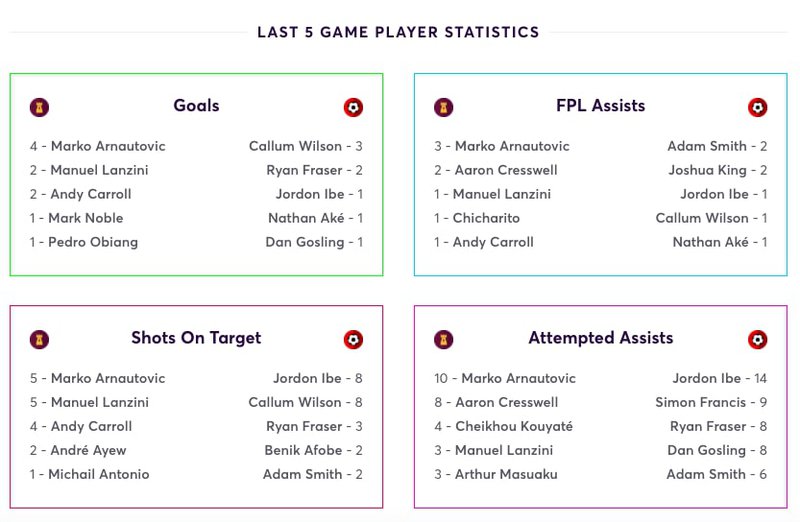Click Callum Wilson in Goals list
The height and width of the screenshot is (522, 800).
295,146
